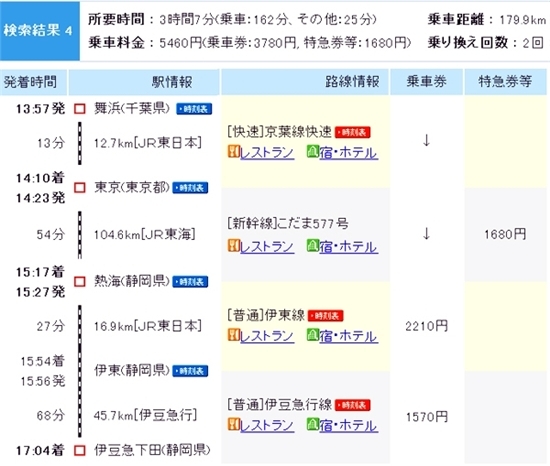Viewport: 550px width, 466px height.
Task: Click the 12.7km[JR東日本] distance text
Action: coord(148,143)
